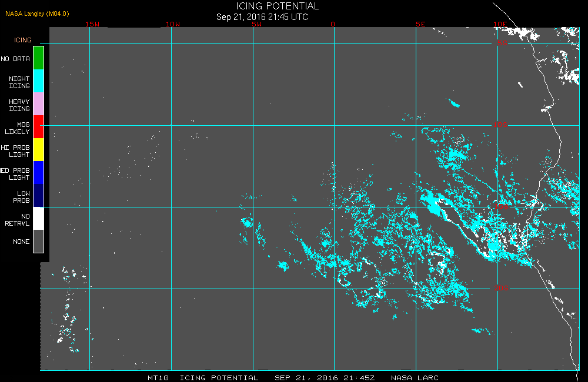Select the blue MED PROB LIGHT swatch
Image resolution: width=588 pixels, height=382 pixels.
[x=39, y=172]
